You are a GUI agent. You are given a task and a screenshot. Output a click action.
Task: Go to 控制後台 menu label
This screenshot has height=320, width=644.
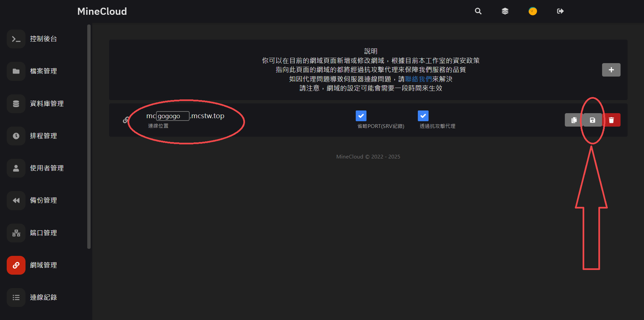43,39
